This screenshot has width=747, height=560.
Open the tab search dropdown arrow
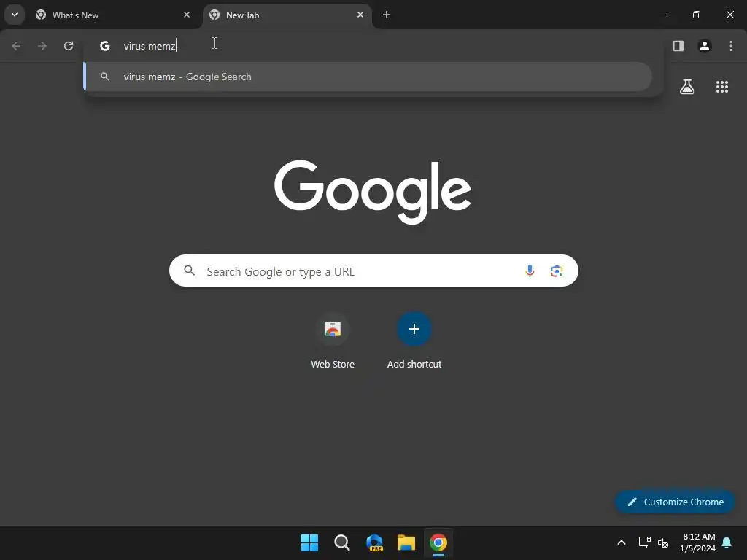[x=15, y=15]
